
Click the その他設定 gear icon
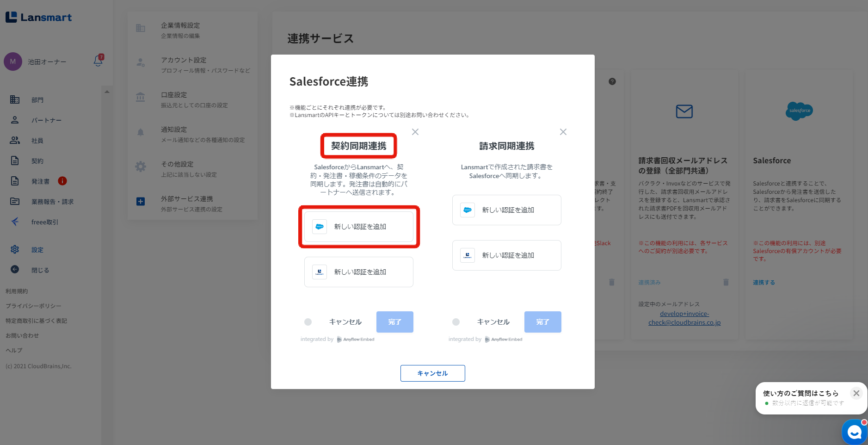(x=141, y=167)
